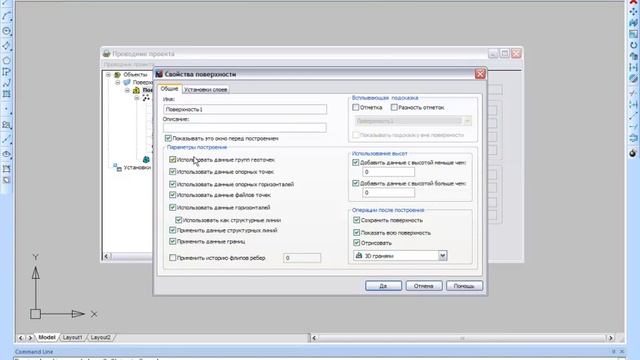Activate the Move tool with four arrows
The width and height of the screenshot is (640, 360).
pos(633,12)
